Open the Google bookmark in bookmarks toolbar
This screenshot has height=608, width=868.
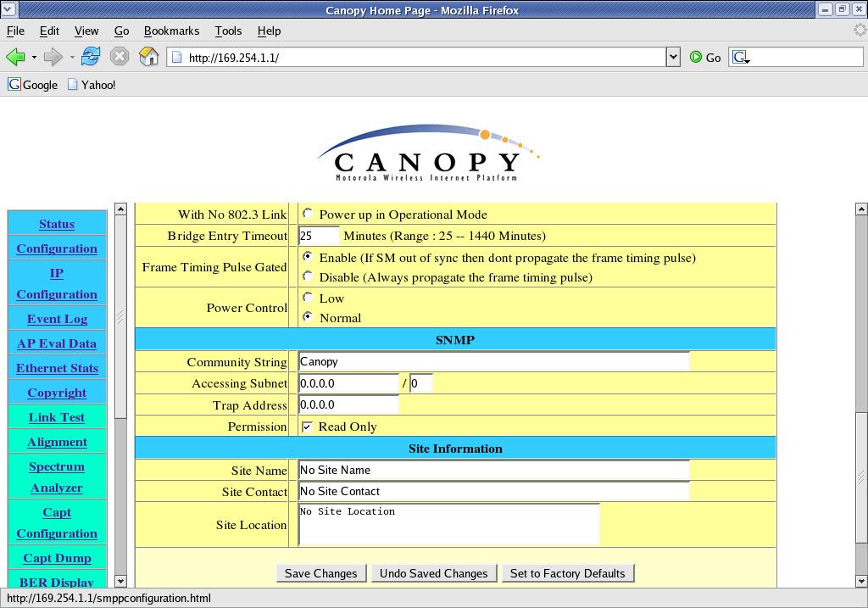(x=33, y=85)
